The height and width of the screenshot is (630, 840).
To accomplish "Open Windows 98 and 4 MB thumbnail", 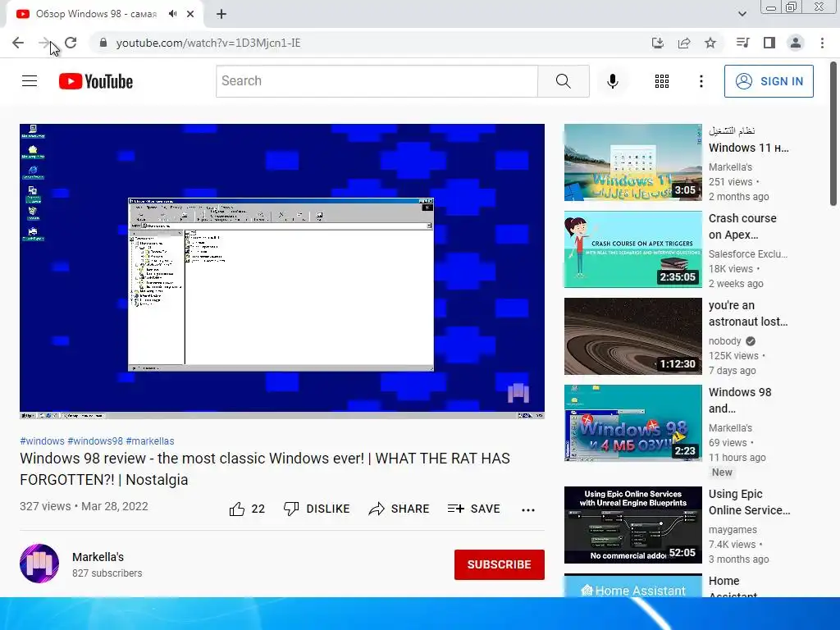I will coord(632,422).
